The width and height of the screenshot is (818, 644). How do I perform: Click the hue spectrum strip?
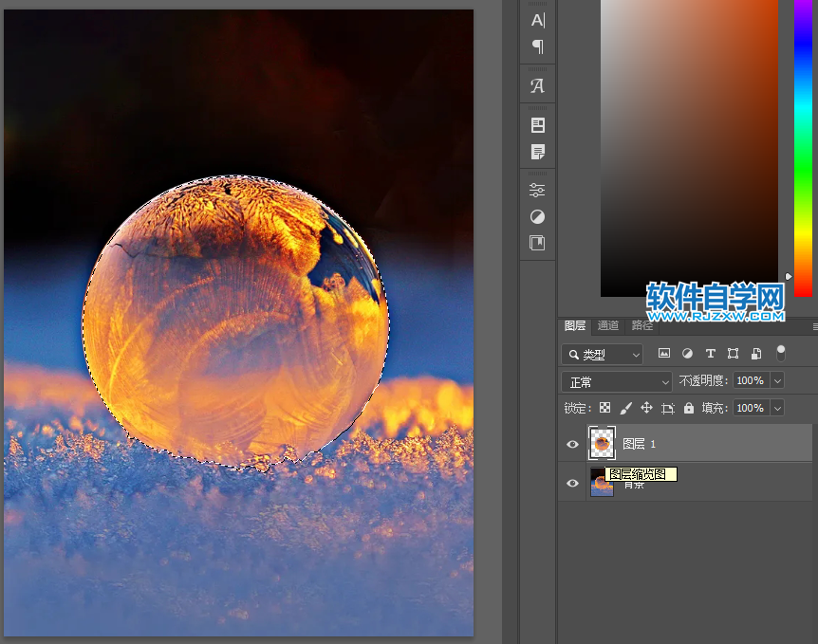coord(803,149)
